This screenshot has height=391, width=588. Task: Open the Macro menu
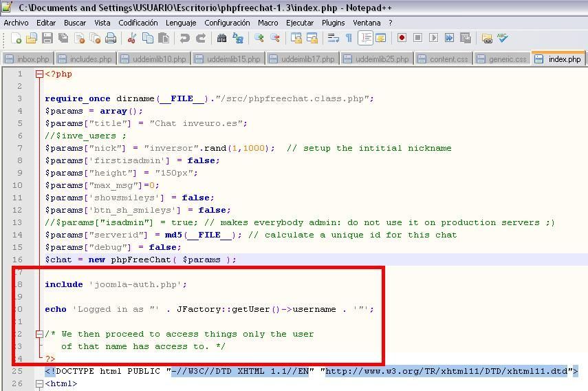point(268,23)
